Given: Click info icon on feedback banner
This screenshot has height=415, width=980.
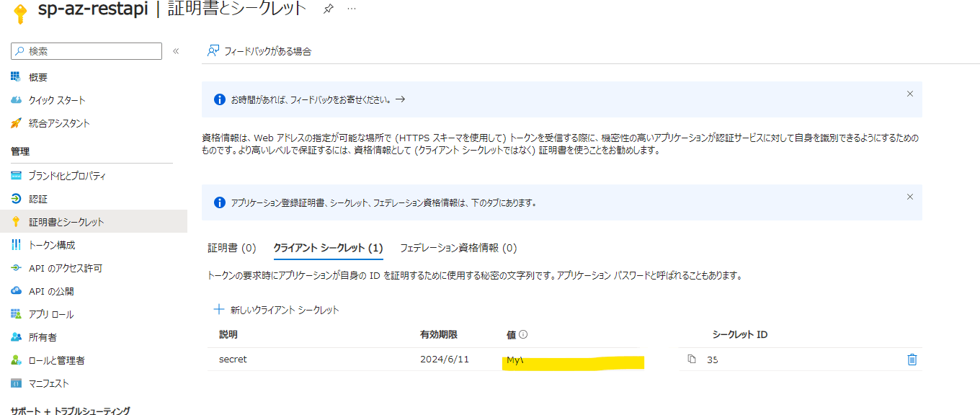Looking at the screenshot, I should coord(220,99).
